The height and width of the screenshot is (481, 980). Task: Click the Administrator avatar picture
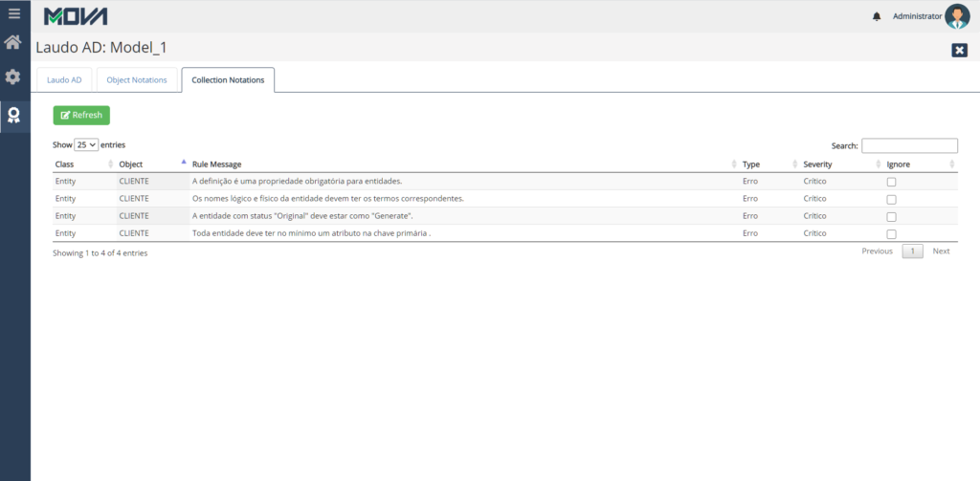coord(957,16)
